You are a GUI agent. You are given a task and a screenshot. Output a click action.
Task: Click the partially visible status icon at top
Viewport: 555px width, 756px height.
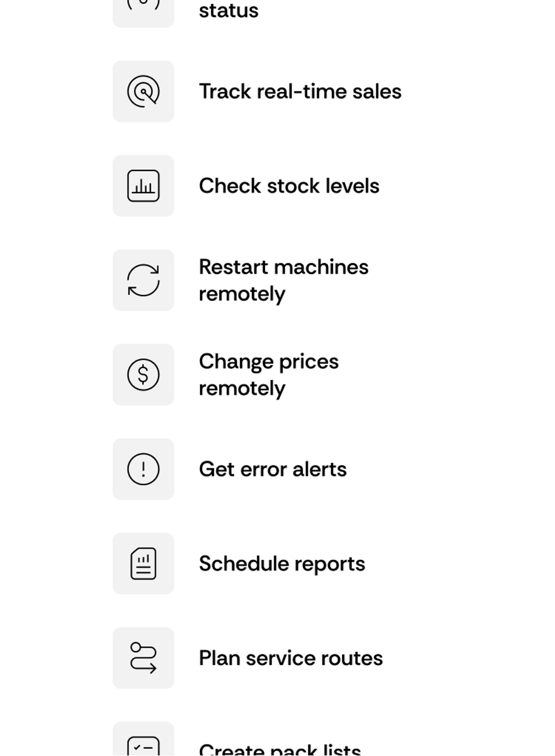point(143,5)
